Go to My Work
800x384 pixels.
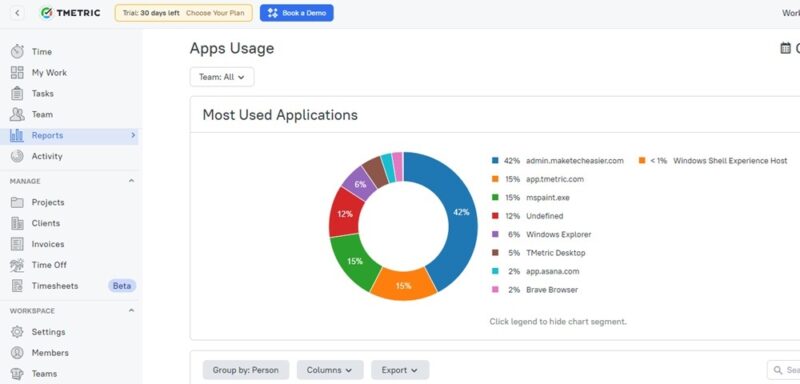(x=49, y=72)
